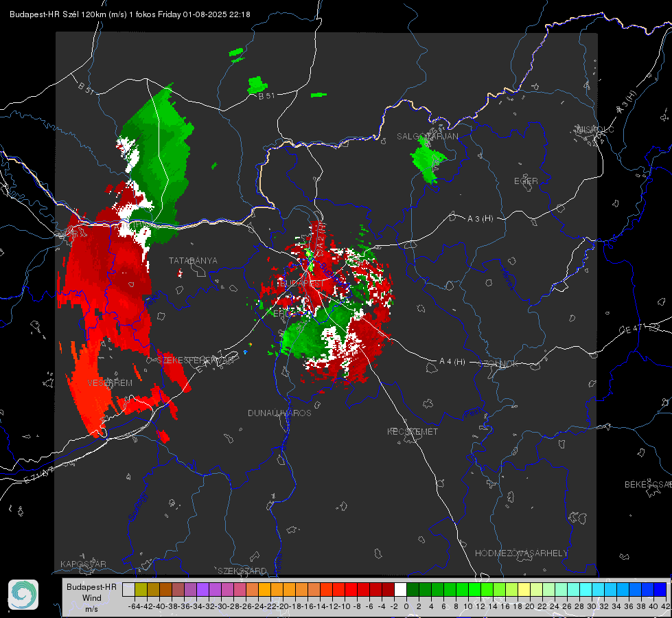This screenshot has width=672, height=618.
Task: Click the KECSKEMET city label
Action: [x=413, y=431]
